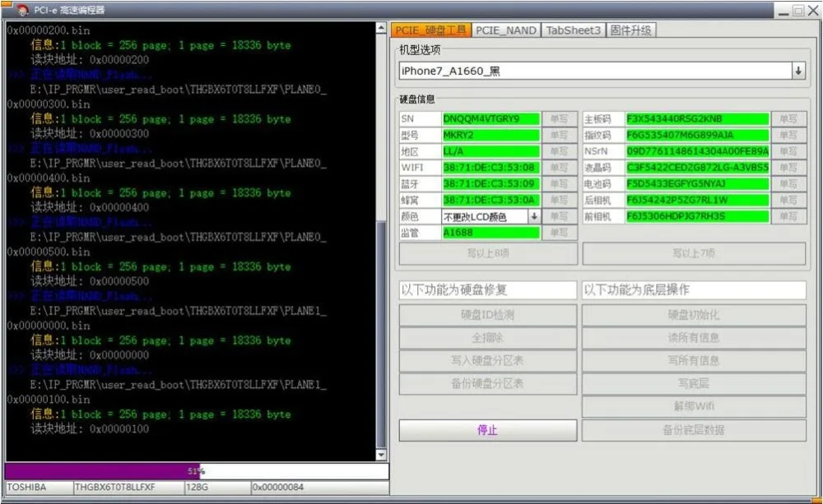Click the 电池码 field F5D5433EGFYG5NYAJ
The width and height of the screenshot is (823, 504).
(x=698, y=183)
